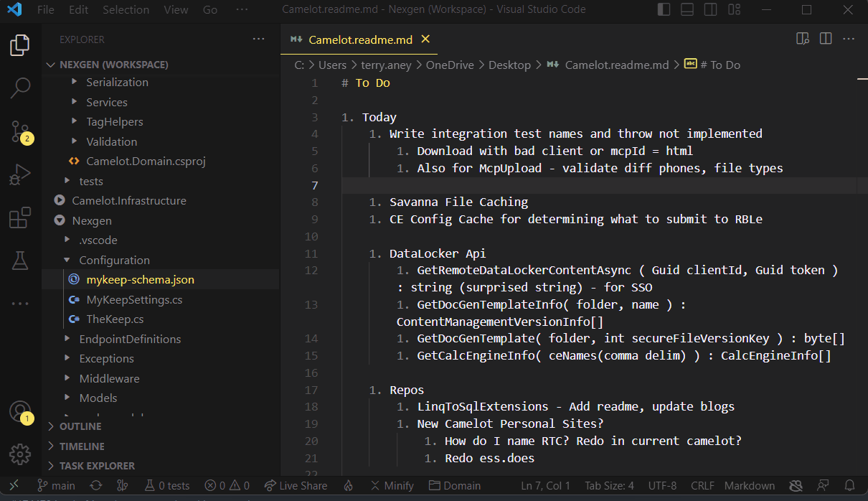Open the Selection menu

(x=126, y=10)
